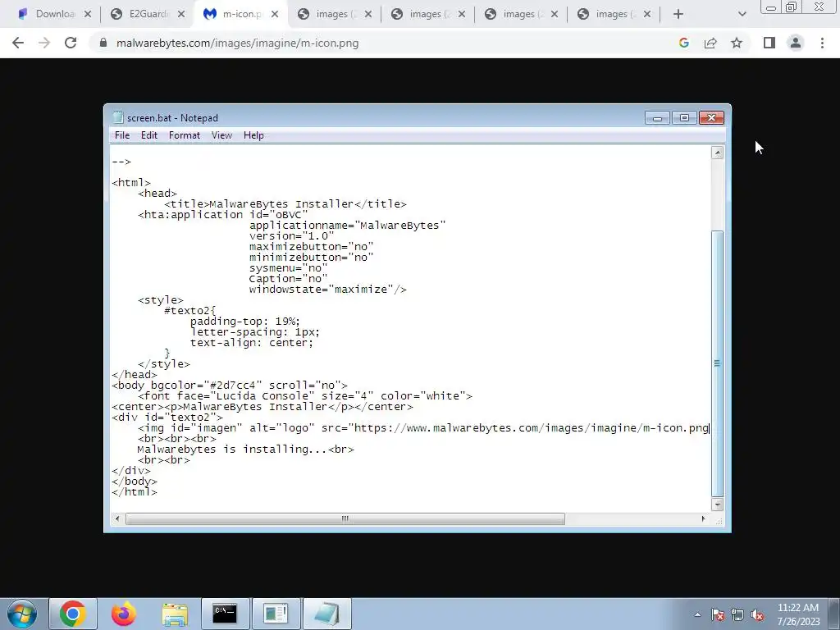Click the text 'Malwarebytes is installing...'
This screenshot has height=630, width=840.
point(232,449)
